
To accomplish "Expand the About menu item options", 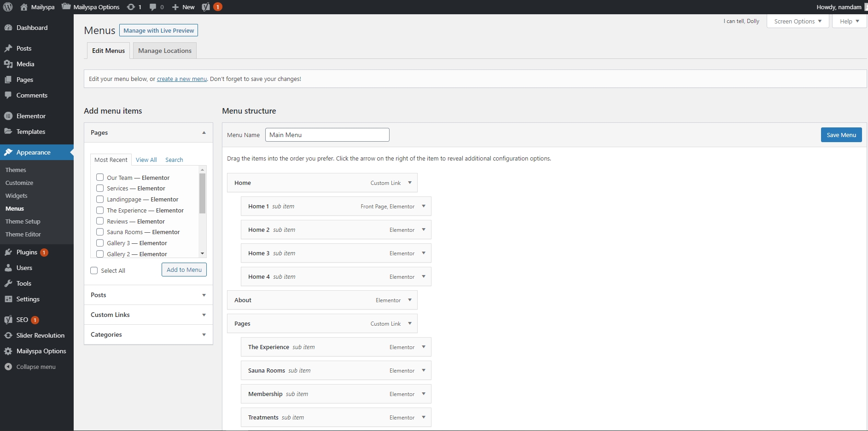I will 410,300.
